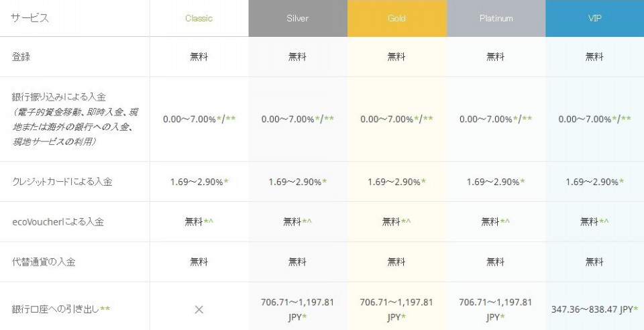
Task: Select the Silver tier header
Action: click(x=298, y=19)
